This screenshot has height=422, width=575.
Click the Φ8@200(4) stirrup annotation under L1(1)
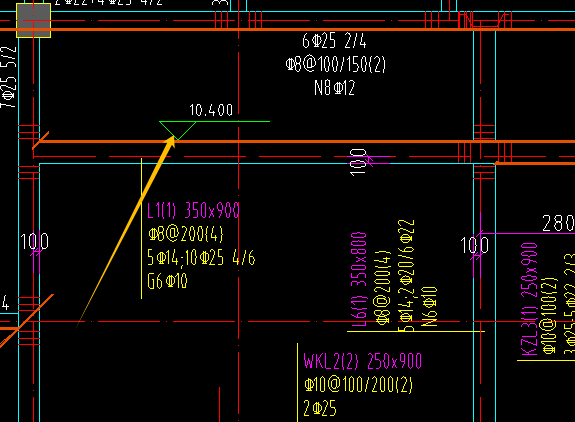tap(186, 234)
